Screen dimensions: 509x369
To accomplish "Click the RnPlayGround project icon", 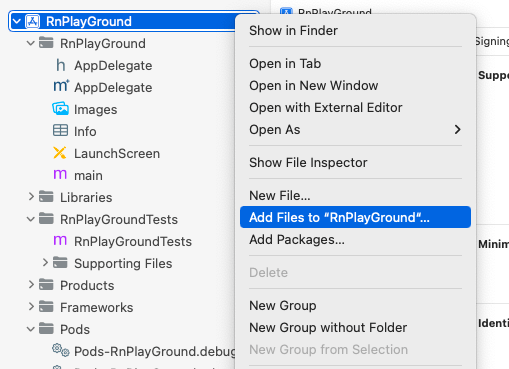I will (x=33, y=21).
